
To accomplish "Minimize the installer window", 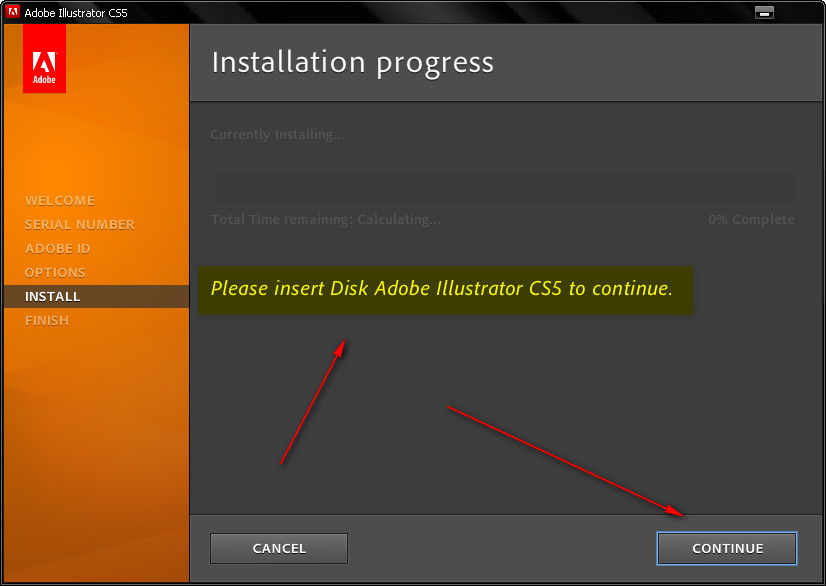I will [x=764, y=12].
